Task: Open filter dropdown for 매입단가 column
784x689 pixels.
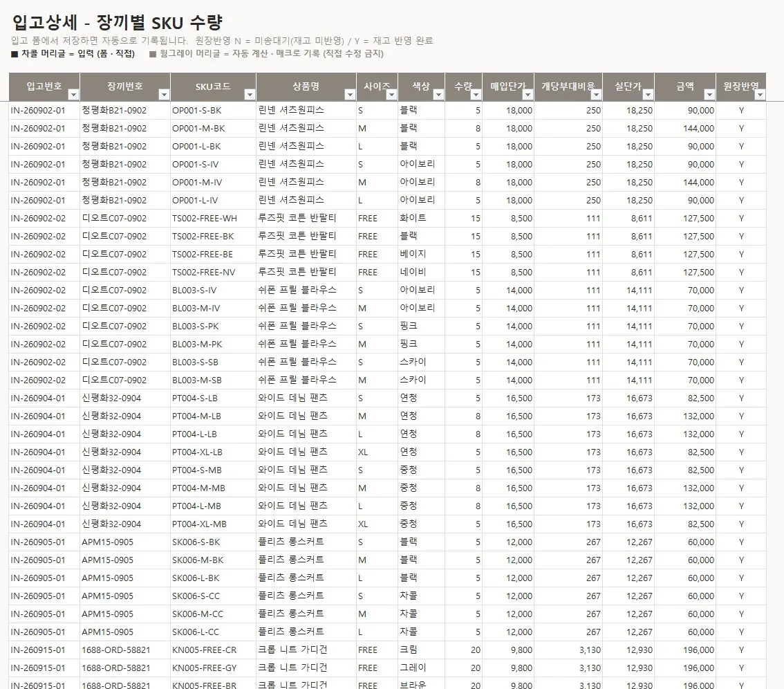Action: pos(528,95)
